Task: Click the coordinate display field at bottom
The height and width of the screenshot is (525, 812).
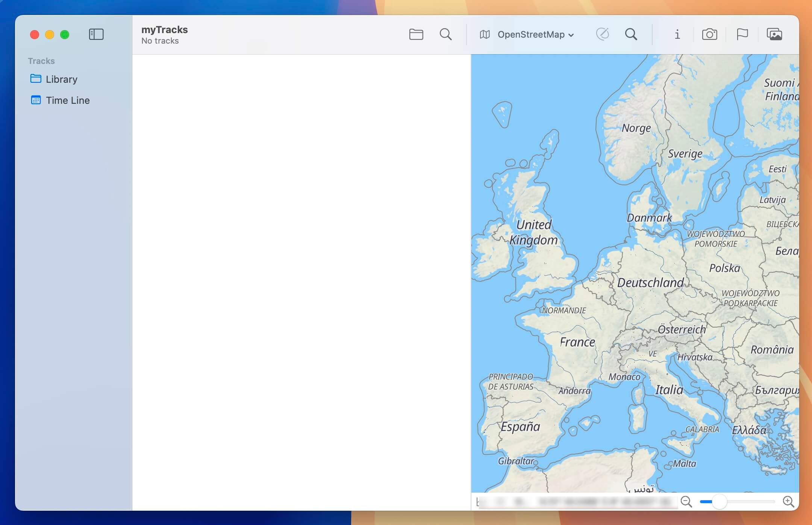Action: (575, 501)
